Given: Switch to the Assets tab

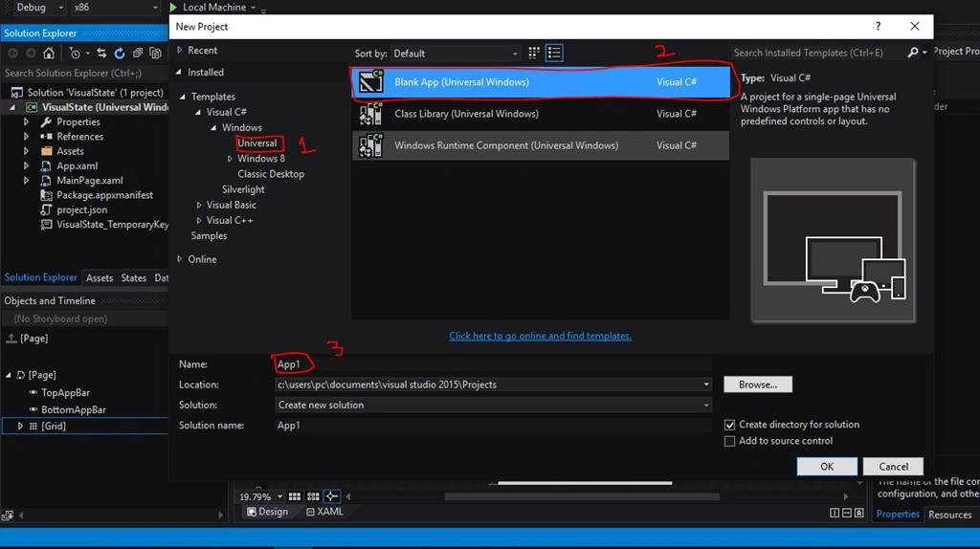Looking at the screenshot, I should click(x=100, y=278).
